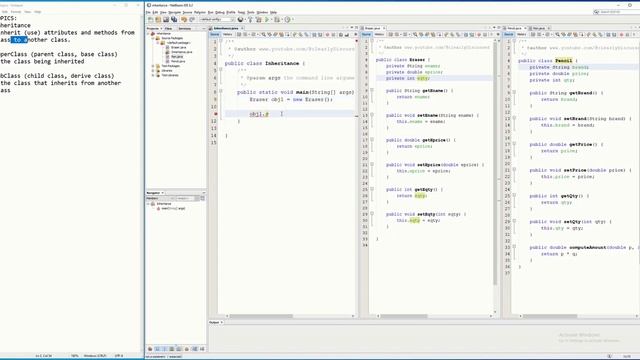Toggle the second filter button in Navigator bottom bar
Screen dimensions: 640x360
point(157,349)
